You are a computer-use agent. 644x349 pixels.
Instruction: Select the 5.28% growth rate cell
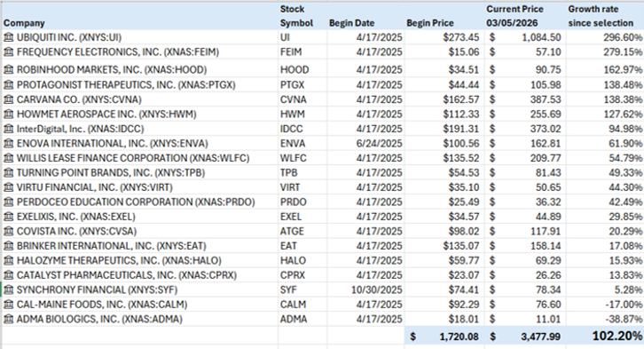[x=605, y=290]
